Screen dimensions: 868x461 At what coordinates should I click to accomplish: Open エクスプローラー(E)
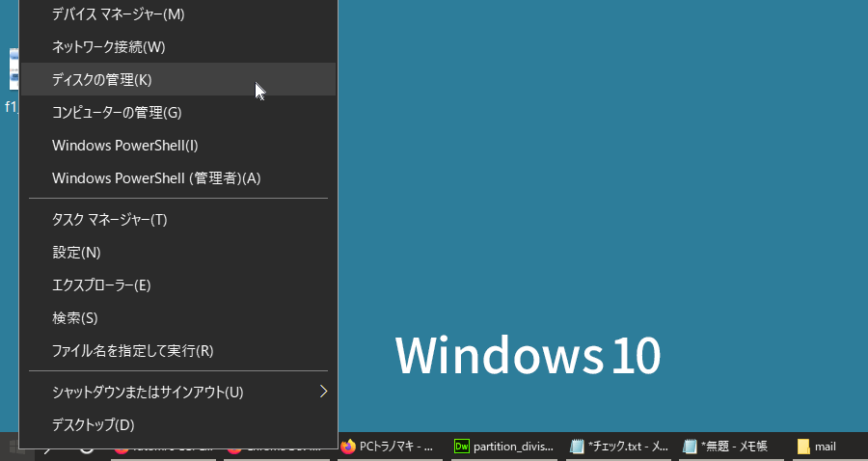(178, 285)
